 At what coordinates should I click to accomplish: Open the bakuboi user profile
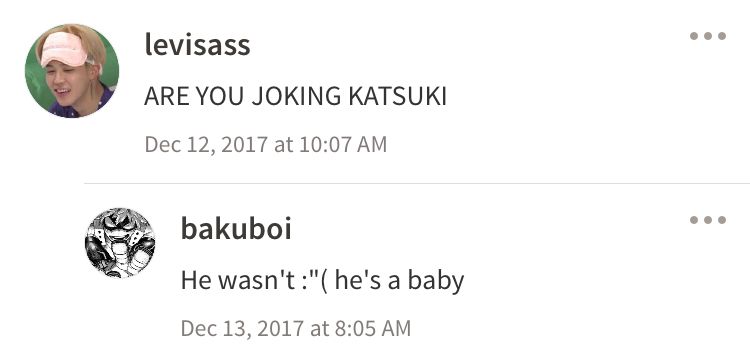pyautogui.click(x=236, y=229)
